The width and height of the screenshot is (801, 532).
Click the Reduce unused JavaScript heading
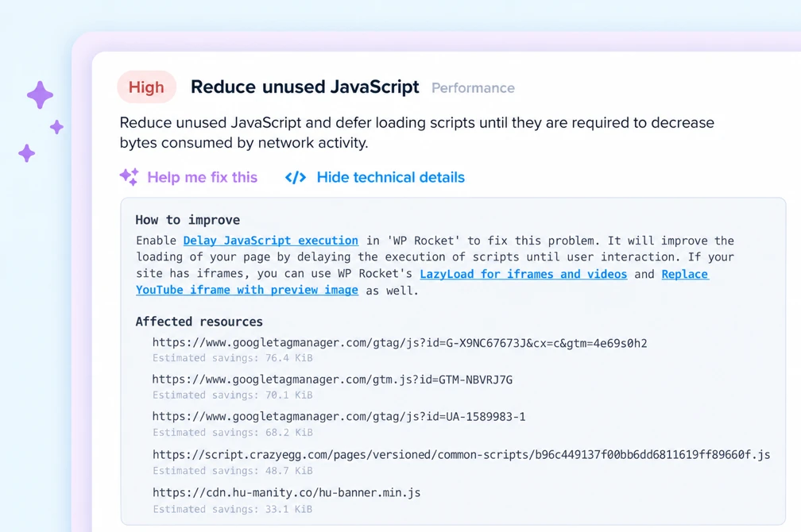(304, 87)
